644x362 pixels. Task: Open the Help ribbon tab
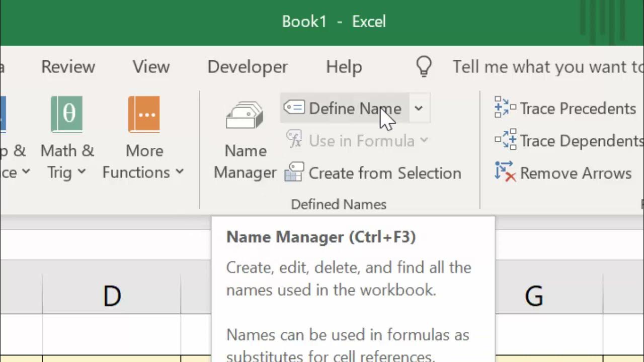[x=344, y=67]
